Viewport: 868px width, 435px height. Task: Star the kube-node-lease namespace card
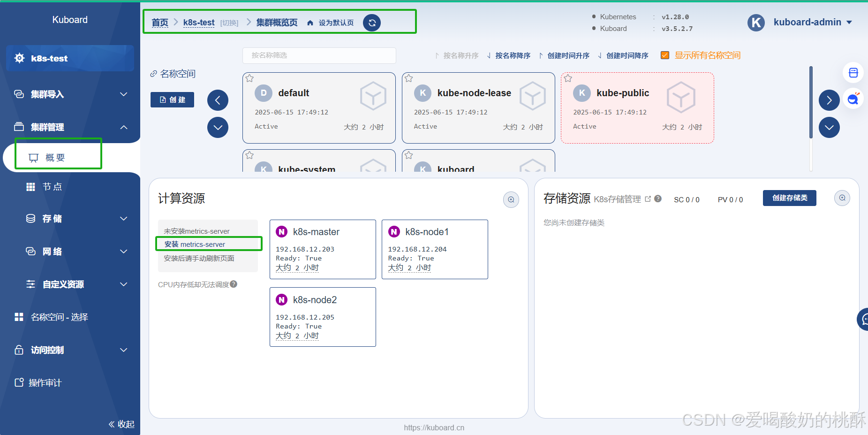pos(409,78)
